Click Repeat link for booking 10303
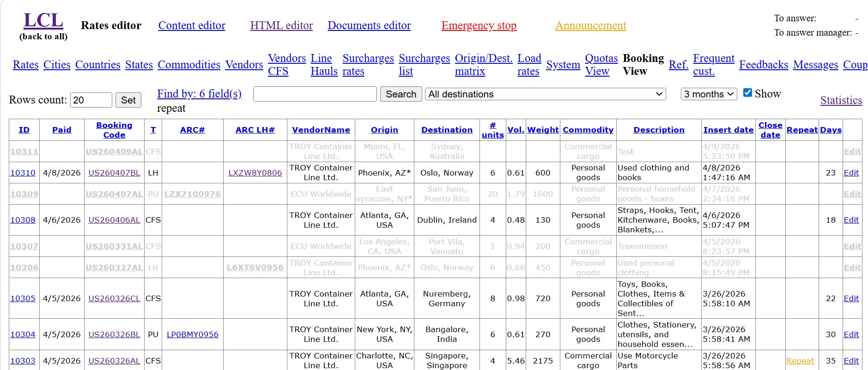Viewport: 868px width, 370px height. coord(800,361)
